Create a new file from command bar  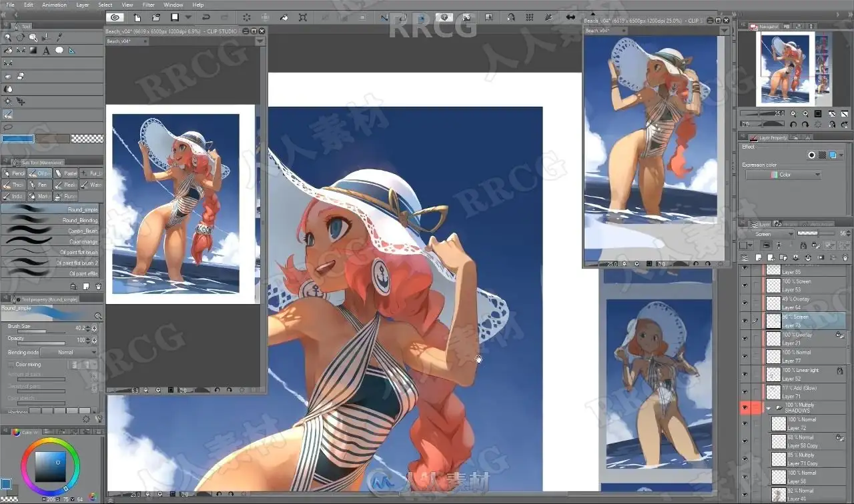[x=137, y=17]
